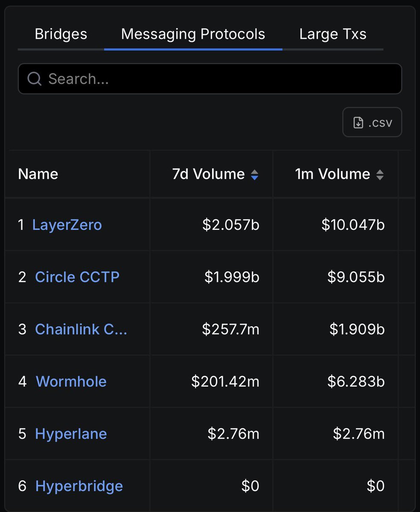420x512 pixels.
Task: Open the Large Txs tab
Action: click(x=333, y=34)
